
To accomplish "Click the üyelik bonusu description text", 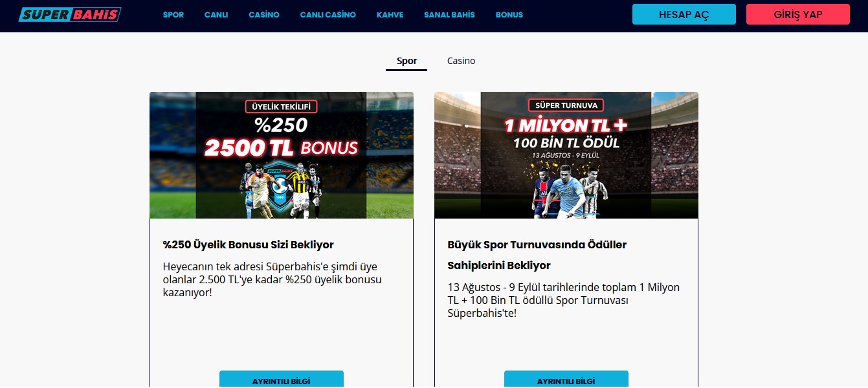I will 273,279.
